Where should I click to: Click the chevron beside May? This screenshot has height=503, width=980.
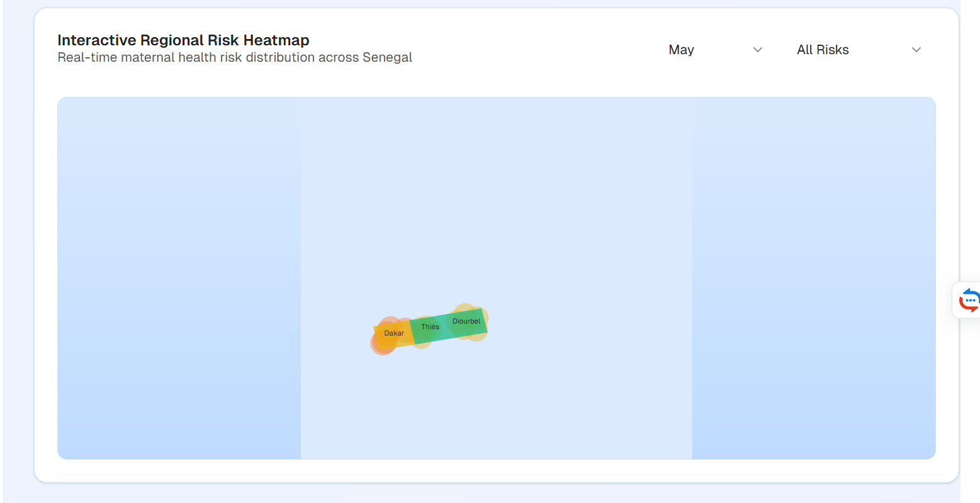[758, 50]
